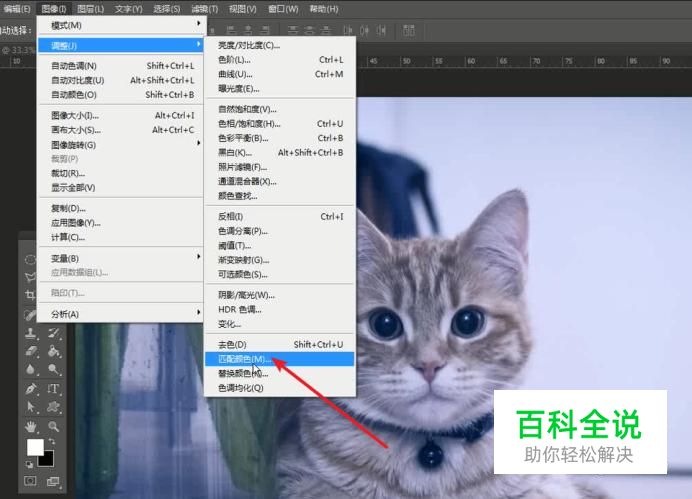Select the Dodge tool
The image size is (692, 499).
[x=54, y=369]
